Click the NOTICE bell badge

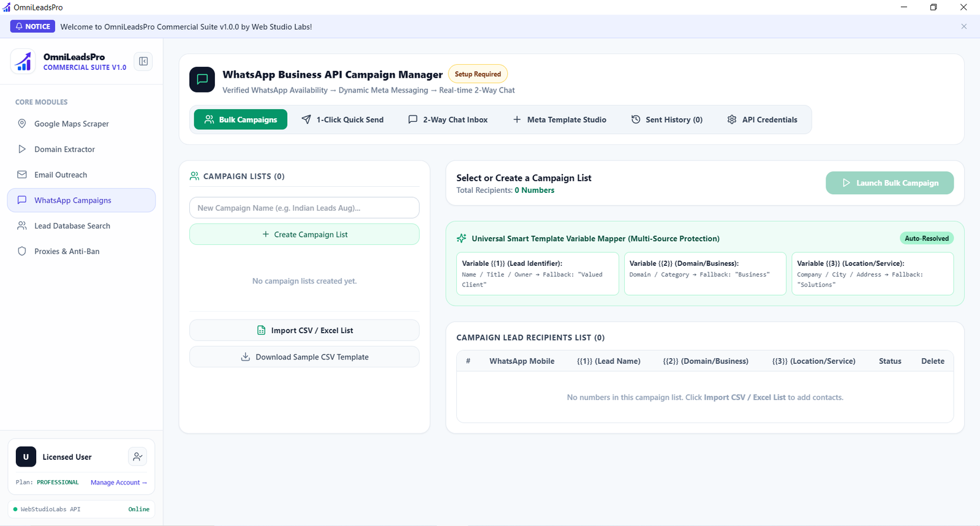click(32, 26)
